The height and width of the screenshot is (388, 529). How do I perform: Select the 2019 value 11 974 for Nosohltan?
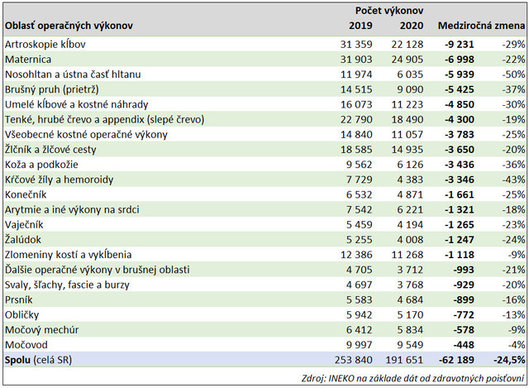(x=356, y=74)
